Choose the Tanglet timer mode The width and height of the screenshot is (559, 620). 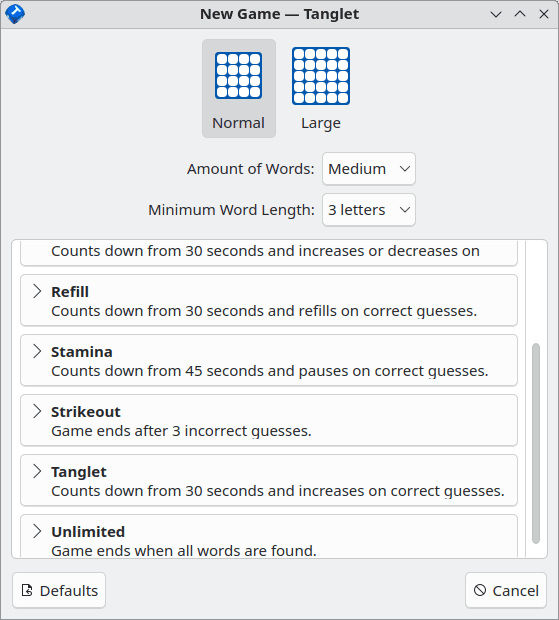269,480
